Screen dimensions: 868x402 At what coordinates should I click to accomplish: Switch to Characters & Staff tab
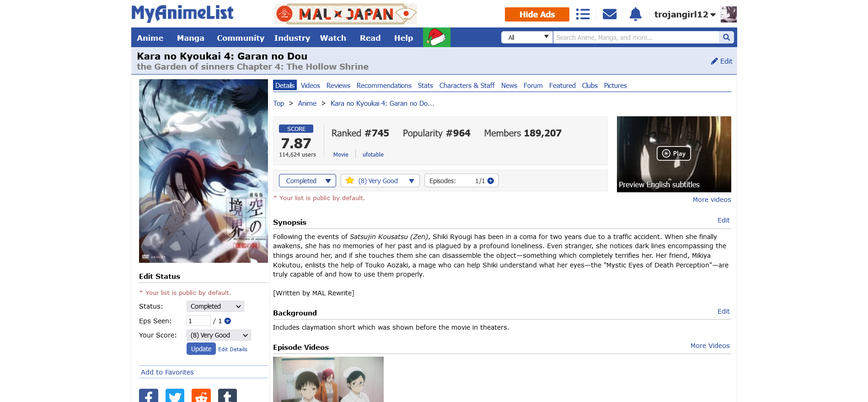pos(467,86)
